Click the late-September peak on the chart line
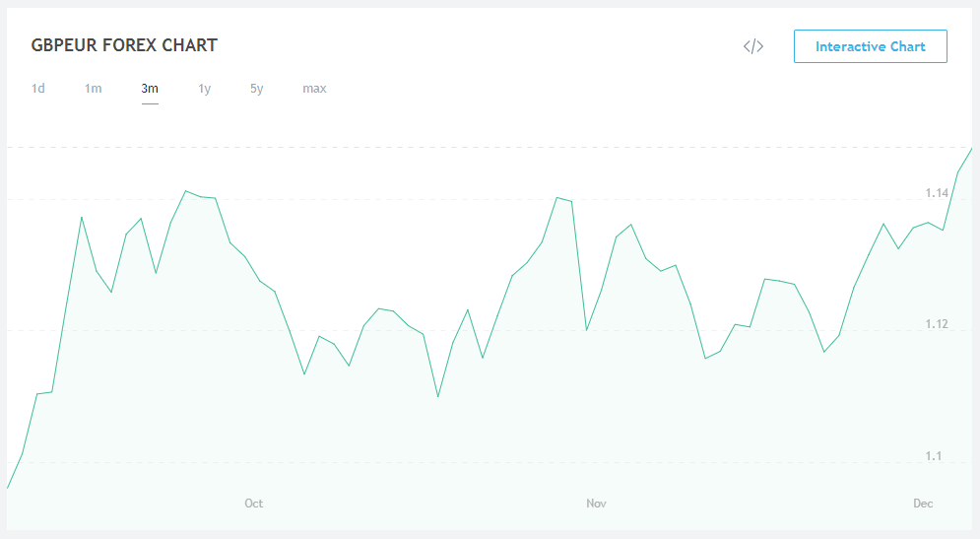 186,191
